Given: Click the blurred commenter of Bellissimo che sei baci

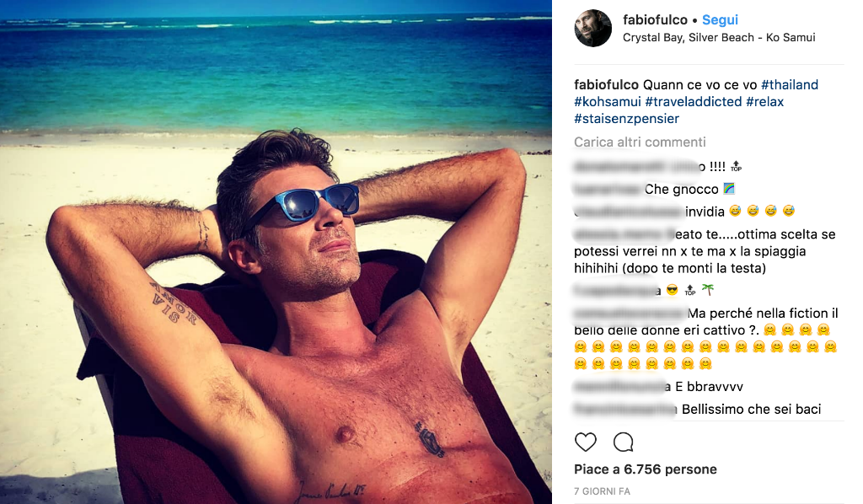Looking at the screenshot, I should [626, 410].
